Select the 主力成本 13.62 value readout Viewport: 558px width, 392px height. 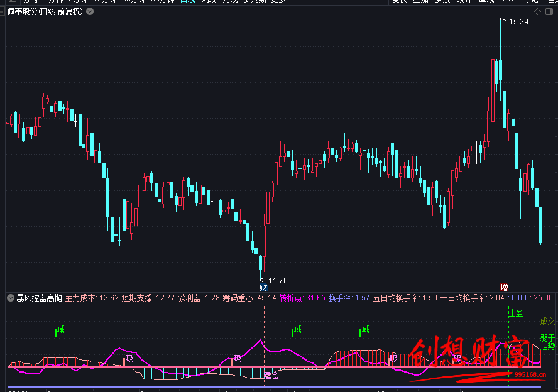point(92,298)
